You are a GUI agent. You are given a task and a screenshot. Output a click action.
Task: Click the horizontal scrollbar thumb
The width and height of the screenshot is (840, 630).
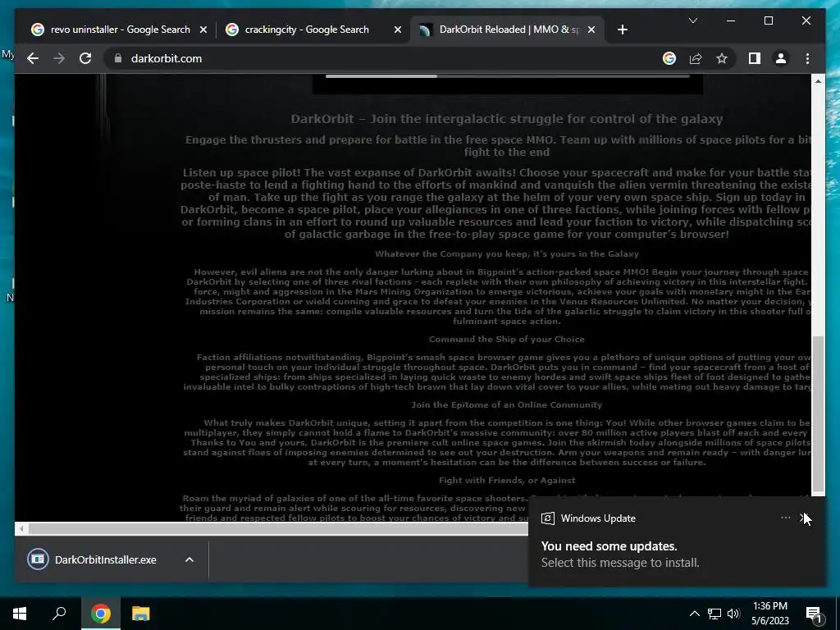point(279,529)
